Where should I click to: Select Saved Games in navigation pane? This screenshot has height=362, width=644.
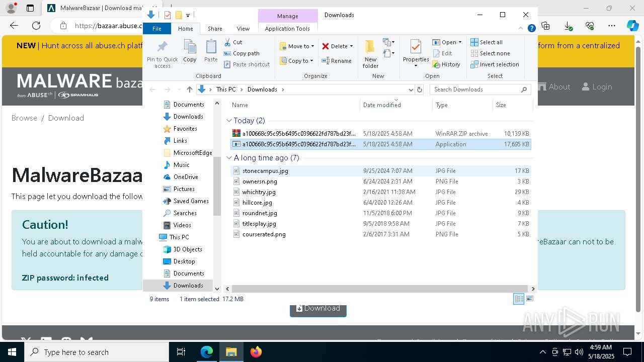[191, 201]
